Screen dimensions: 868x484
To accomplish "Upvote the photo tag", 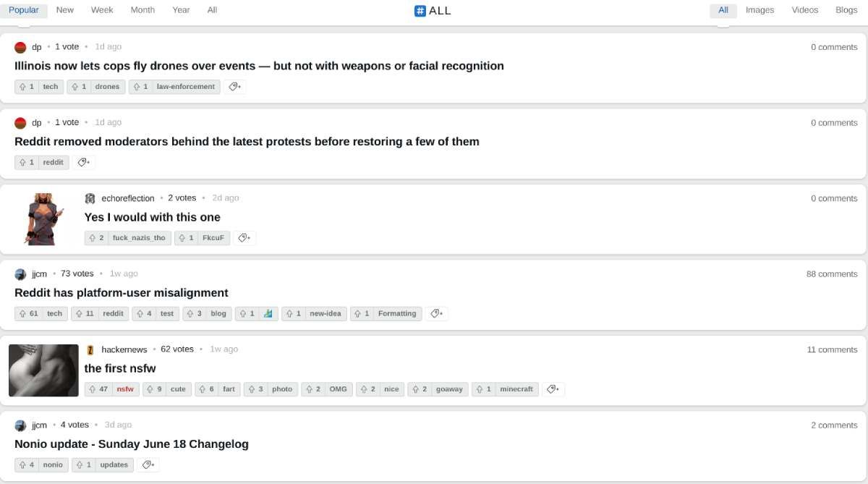I will point(255,389).
